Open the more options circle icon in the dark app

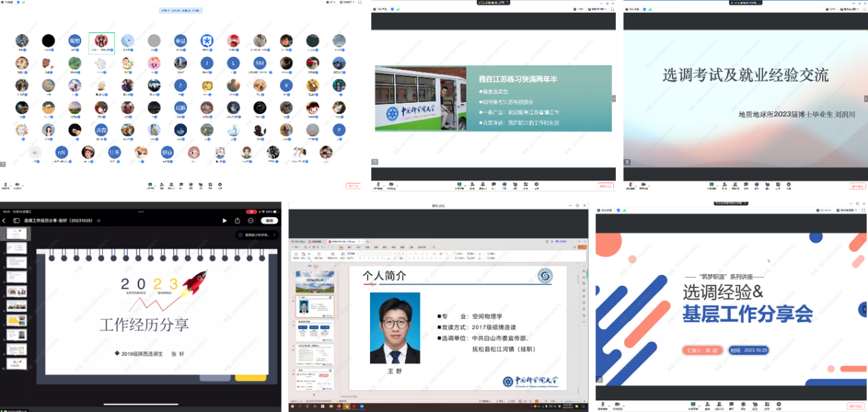click(251, 221)
